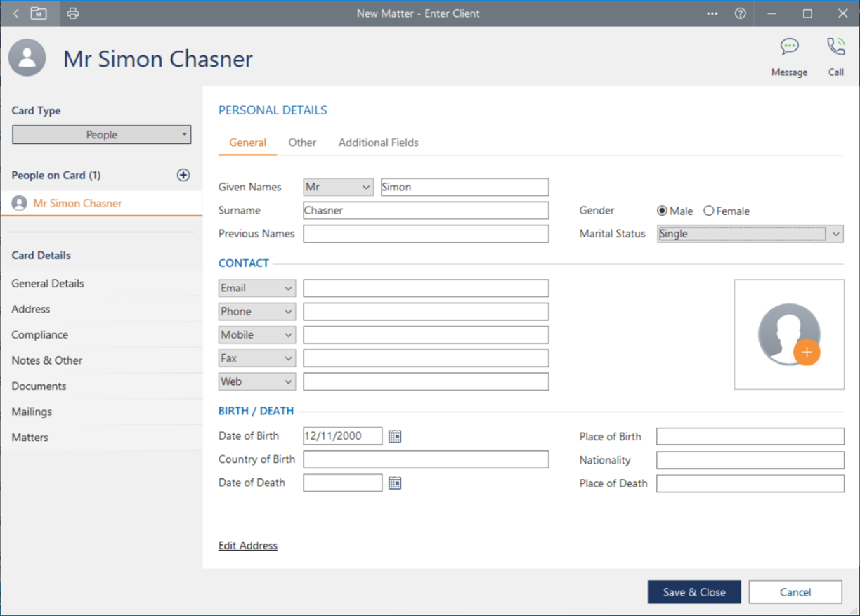Open Date of Death calendar picker

pos(395,483)
